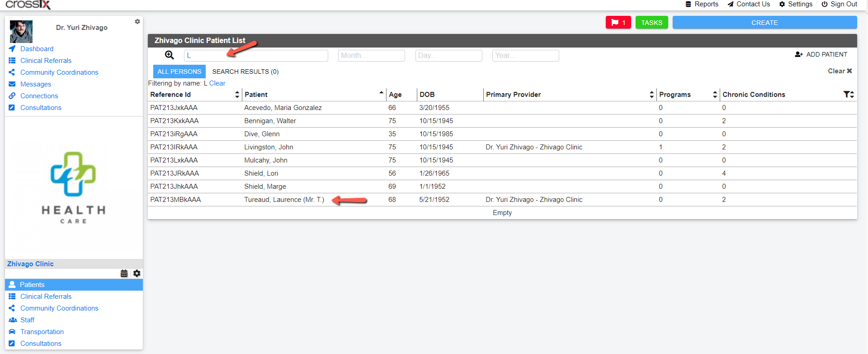The width and height of the screenshot is (868, 354).
Task: Open Staff in clinic menu
Action: click(27, 320)
